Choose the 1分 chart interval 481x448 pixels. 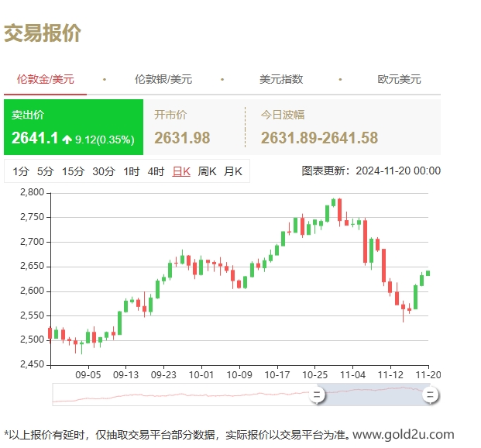pos(21,171)
